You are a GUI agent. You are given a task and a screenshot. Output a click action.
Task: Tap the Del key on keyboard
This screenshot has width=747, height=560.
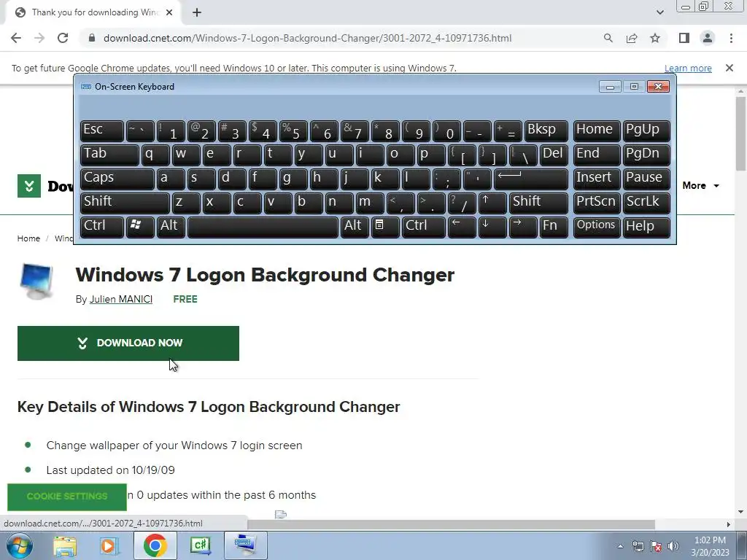[554, 155]
